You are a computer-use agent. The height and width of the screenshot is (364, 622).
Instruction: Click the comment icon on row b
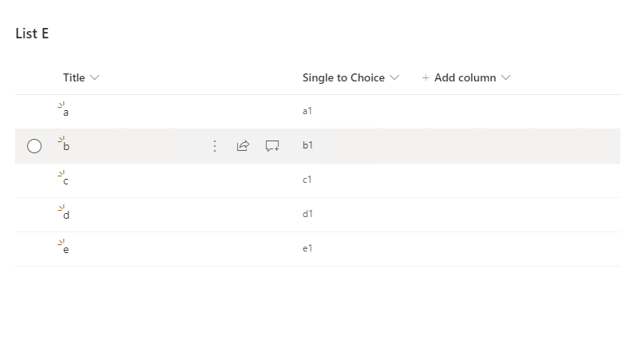[272, 146]
